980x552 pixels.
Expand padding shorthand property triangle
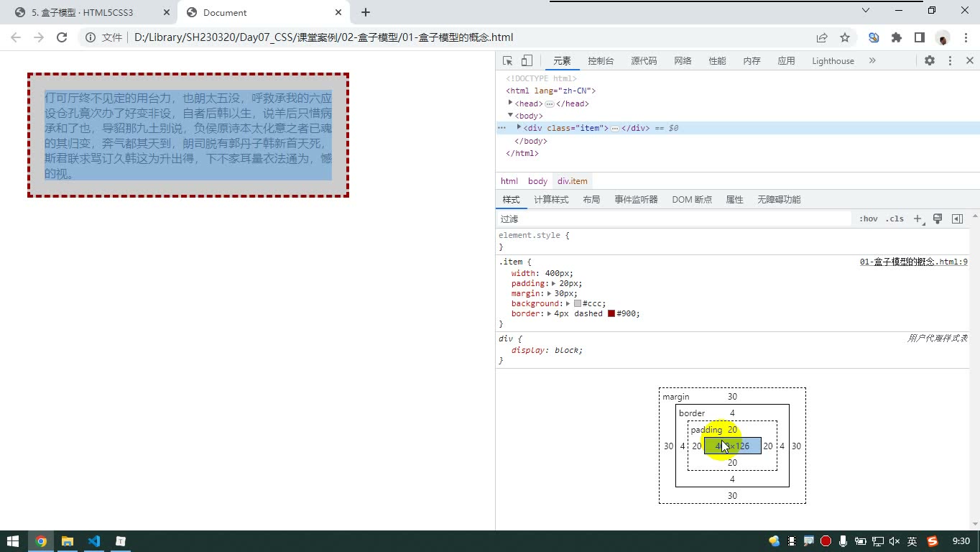(x=553, y=283)
